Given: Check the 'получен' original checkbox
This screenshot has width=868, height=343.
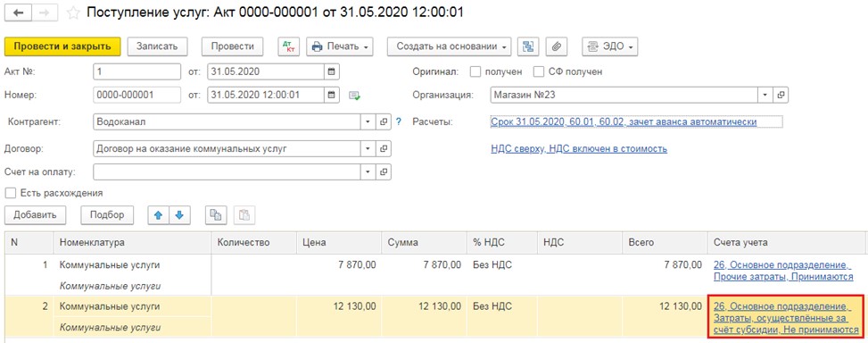Looking at the screenshot, I should point(475,72).
